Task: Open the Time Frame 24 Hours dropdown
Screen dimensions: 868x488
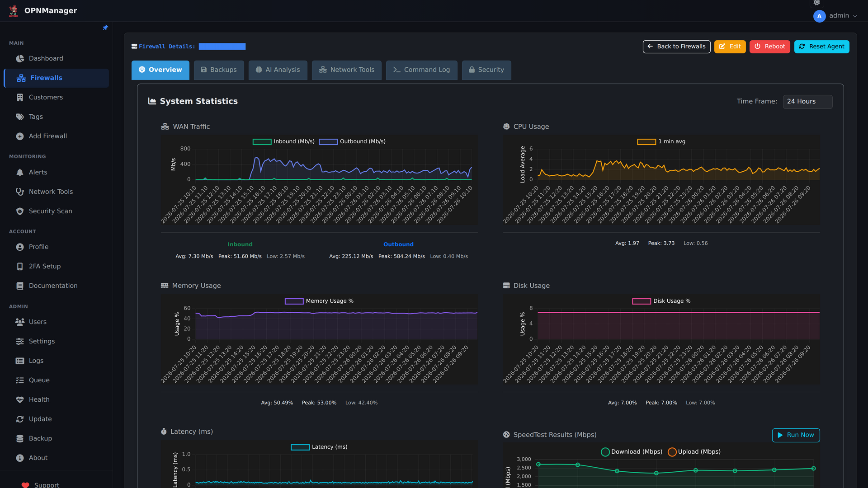Action: 807,102
